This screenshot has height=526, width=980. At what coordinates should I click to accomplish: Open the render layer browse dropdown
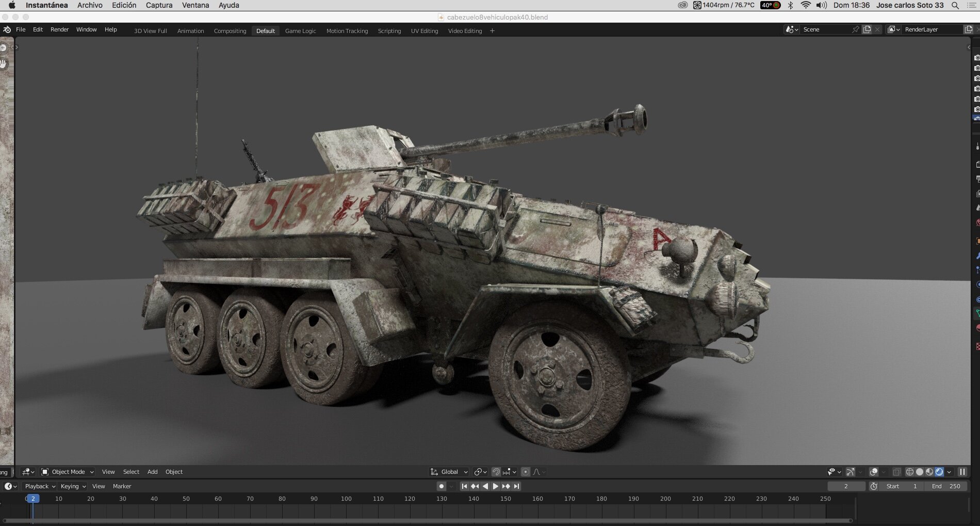click(x=894, y=29)
